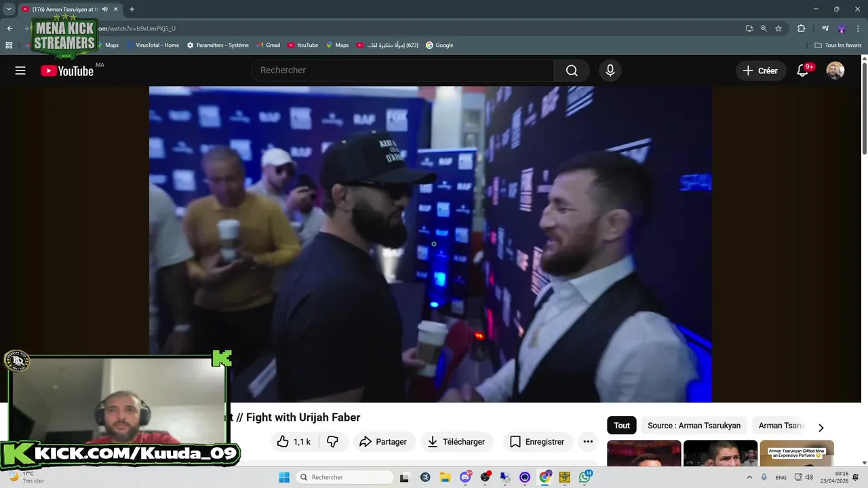
Task: Open the Paramètres – Système bookmark
Action: [x=218, y=45]
